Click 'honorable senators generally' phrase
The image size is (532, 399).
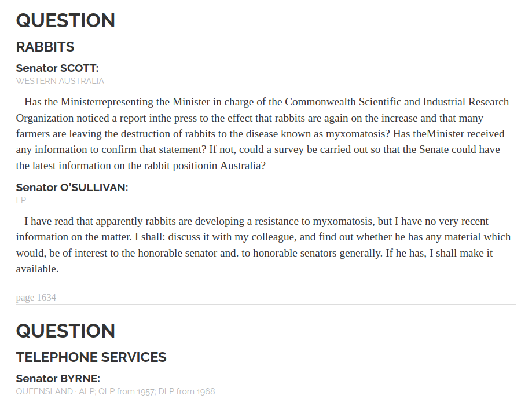(317, 253)
